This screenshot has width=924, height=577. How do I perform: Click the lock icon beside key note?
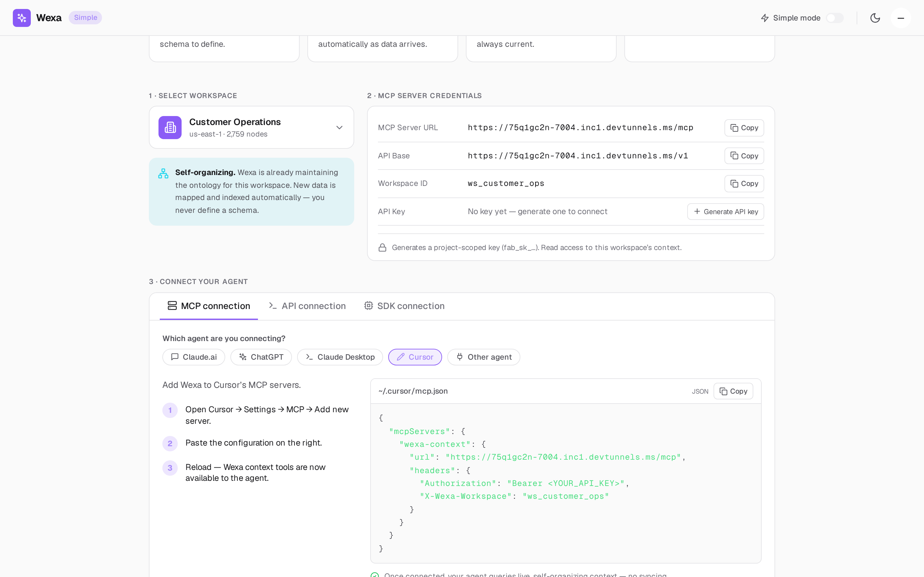[x=382, y=248]
